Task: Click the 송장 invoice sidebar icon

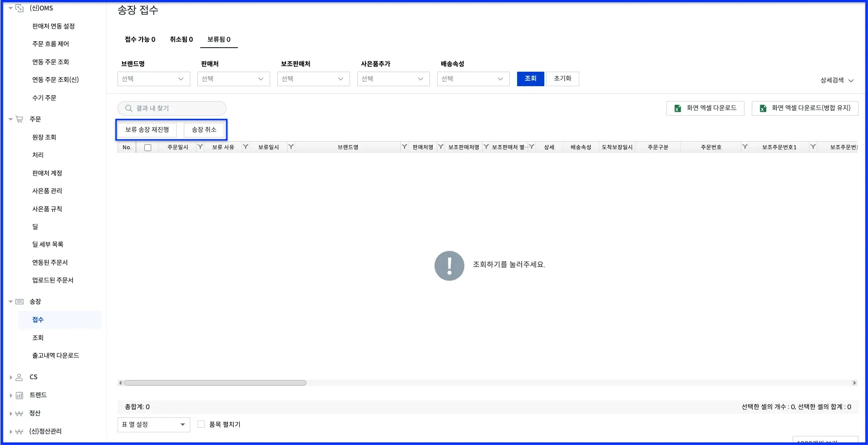Action: click(x=20, y=302)
